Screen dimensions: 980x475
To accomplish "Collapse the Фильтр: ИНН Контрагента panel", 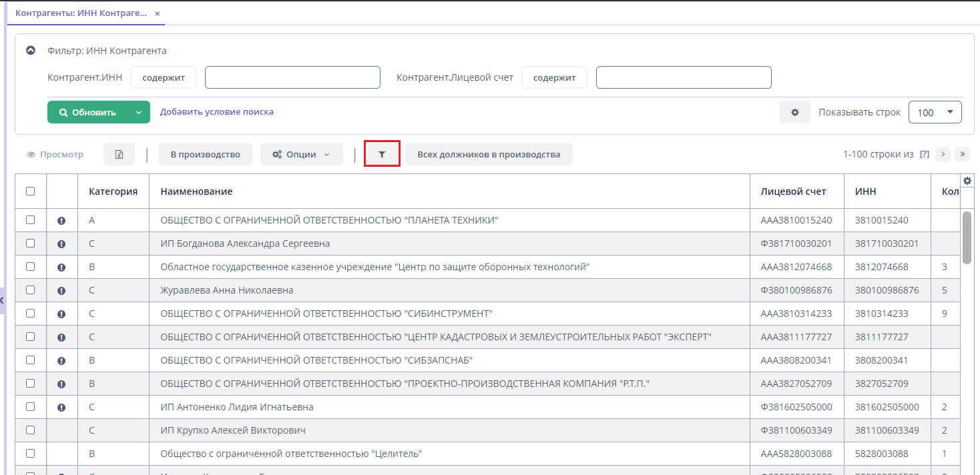I will coord(30,51).
